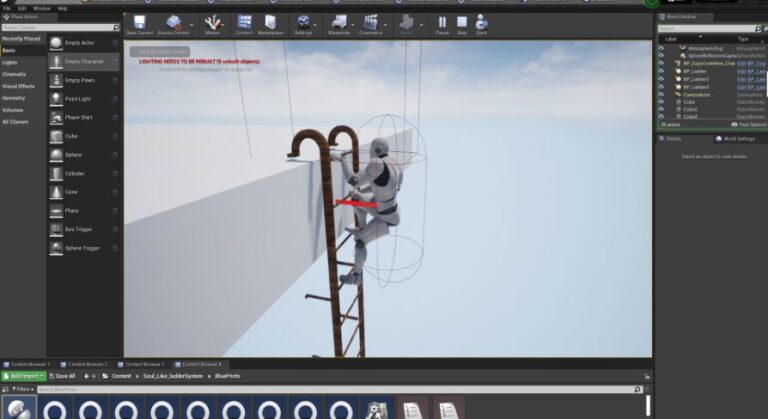Toggle visibility of Cube in outliner
Image resolution: width=768 pixels, height=419 pixels.
[661, 102]
